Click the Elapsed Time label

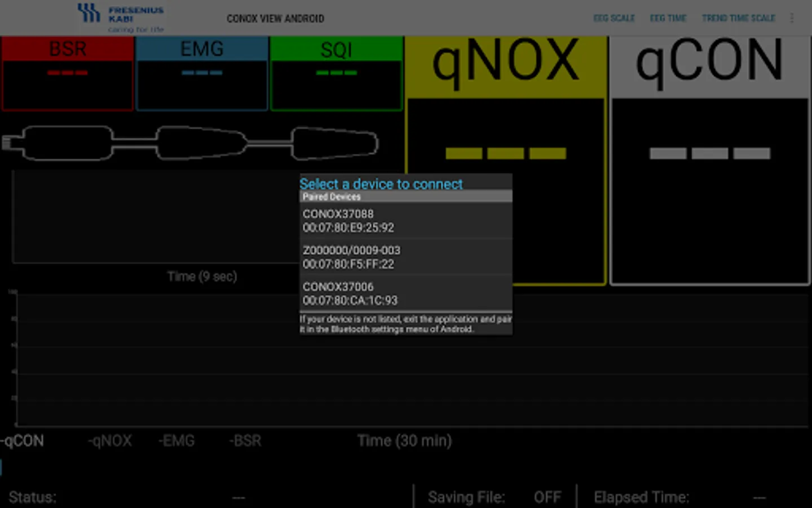tap(641, 497)
